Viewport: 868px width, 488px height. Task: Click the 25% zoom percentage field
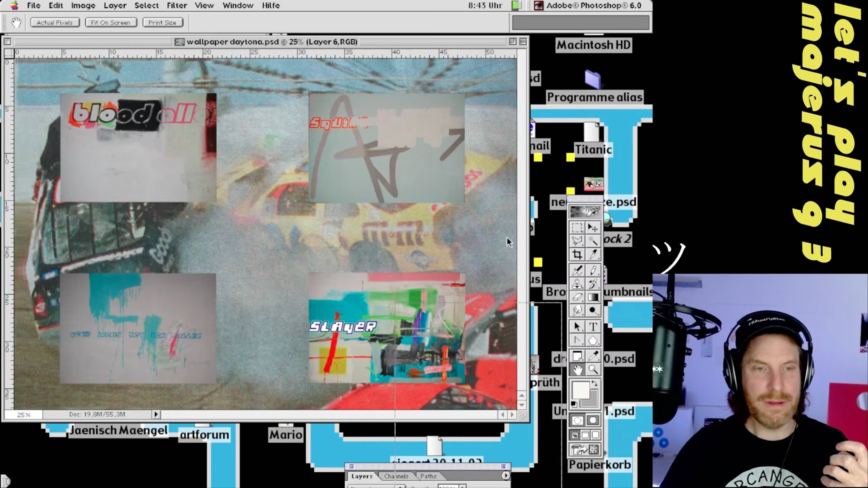click(24, 415)
